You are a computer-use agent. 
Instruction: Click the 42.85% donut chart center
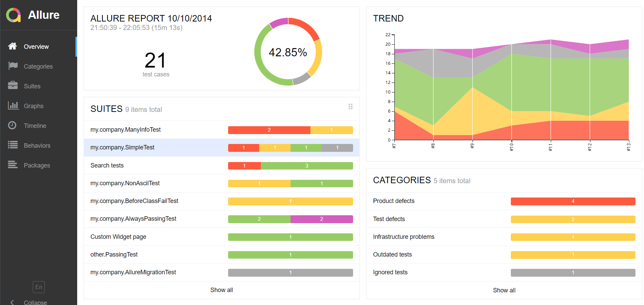[288, 52]
